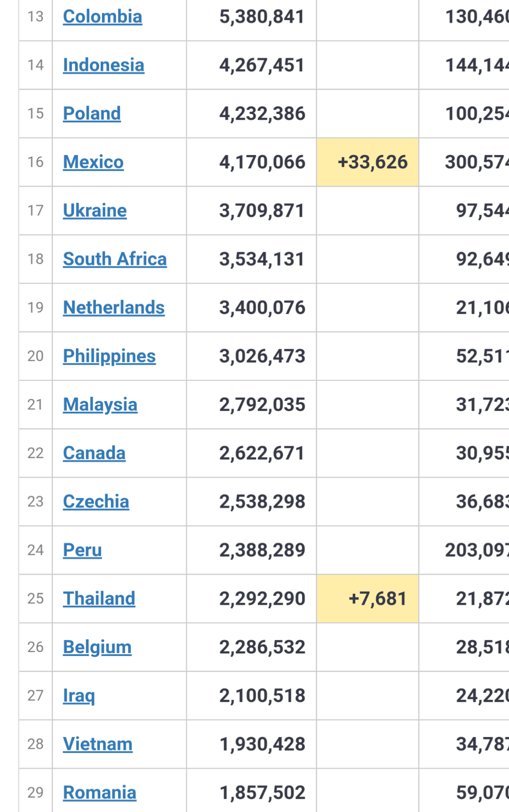509x812 pixels.
Task: Select the Thailand link
Action: (99, 599)
